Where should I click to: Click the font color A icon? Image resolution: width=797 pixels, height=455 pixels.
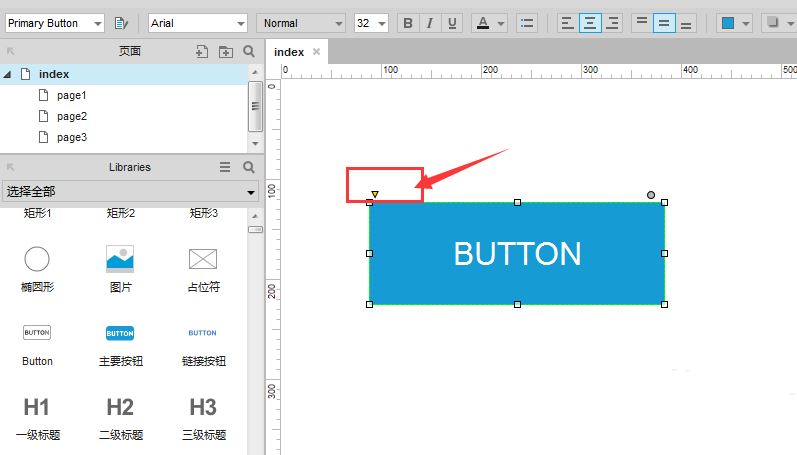(x=483, y=23)
